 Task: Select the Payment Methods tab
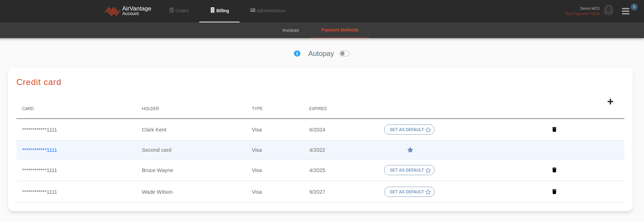(340, 30)
